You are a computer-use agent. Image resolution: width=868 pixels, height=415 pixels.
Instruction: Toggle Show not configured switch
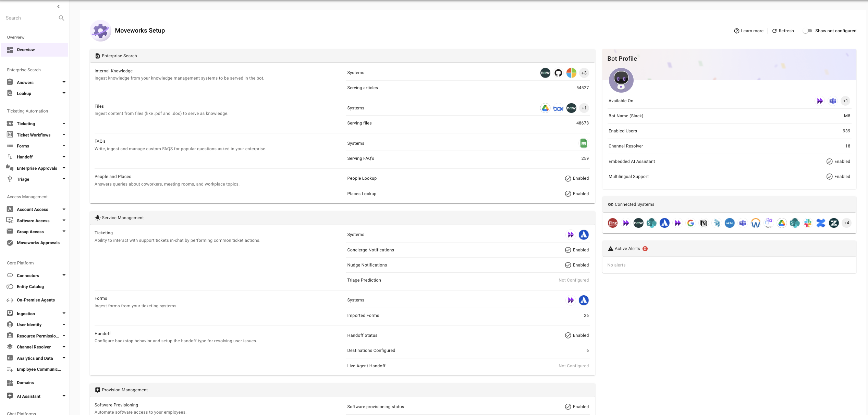[x=808, y=31]
